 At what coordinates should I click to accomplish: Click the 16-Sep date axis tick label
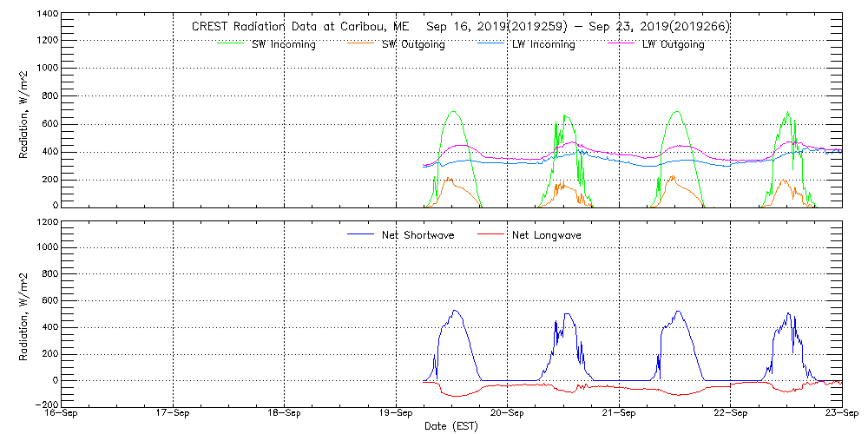coord(62,415)
